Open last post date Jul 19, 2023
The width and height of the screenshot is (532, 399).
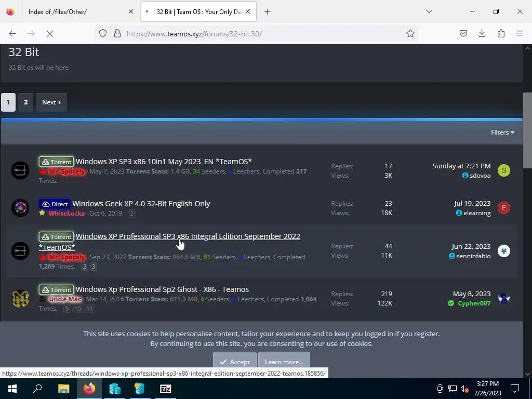pos(472,203)
